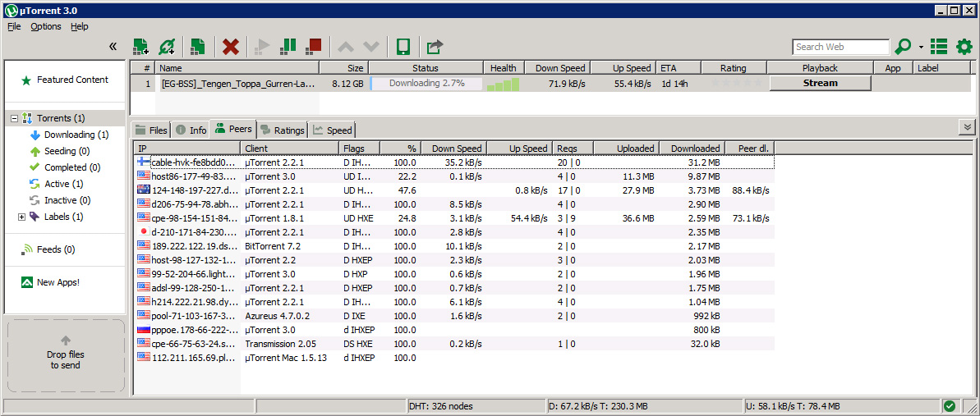Move torrent down the queue
The image size is (980, 416).
(x=371, y=47)
